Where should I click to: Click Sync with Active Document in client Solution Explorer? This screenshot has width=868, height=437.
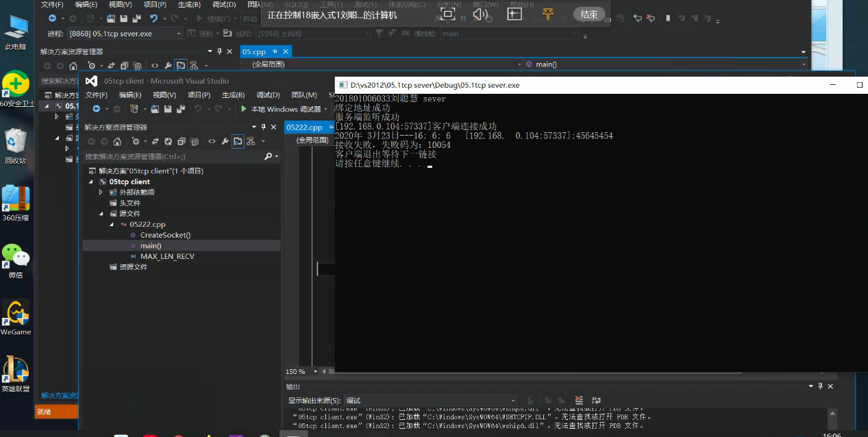tap(156, 141)
